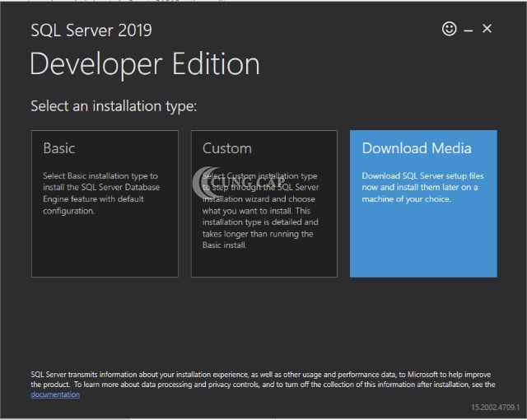The height and width of the screenshot is (420, 527).
Task: Minimize the SQL Server installer window
Action: (469, 30)
